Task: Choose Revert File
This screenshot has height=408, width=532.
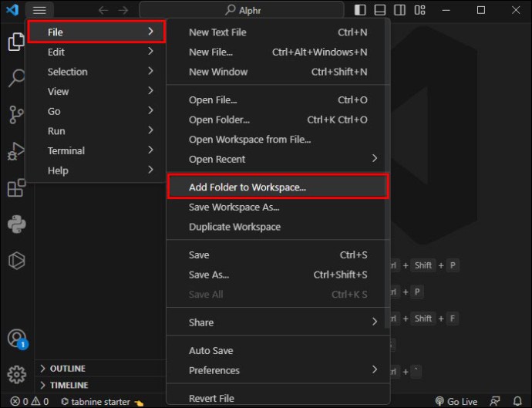Action: 278,398
